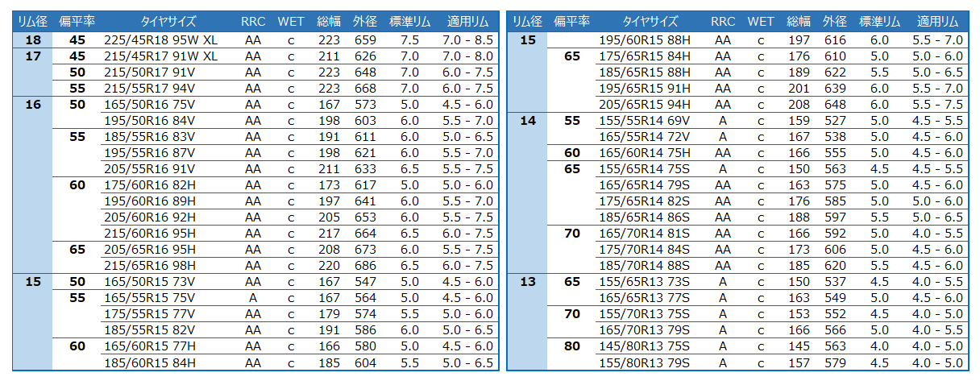
Task: Click outer diameter 579 in 155/80R13 row
Action: point(836,362)
